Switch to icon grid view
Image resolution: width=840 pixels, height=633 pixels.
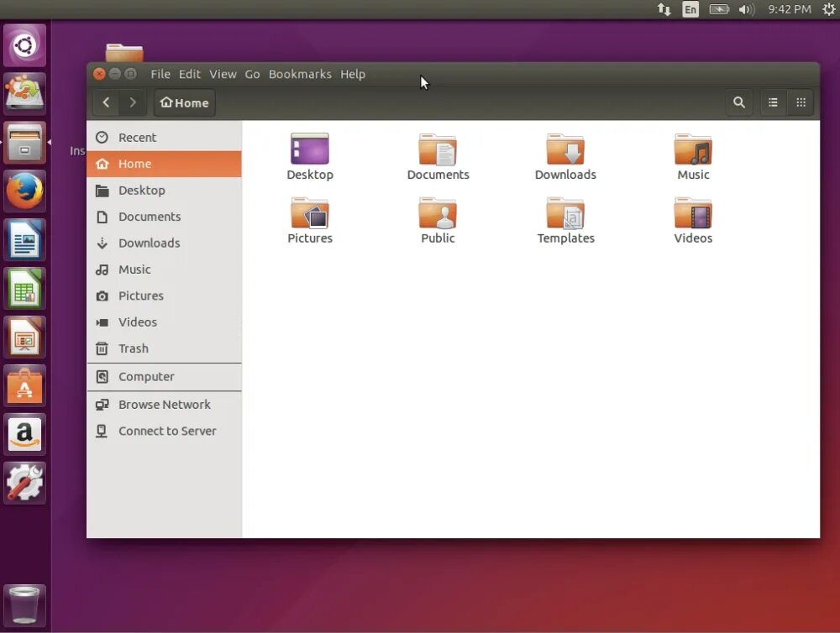(x=801, y=102)
